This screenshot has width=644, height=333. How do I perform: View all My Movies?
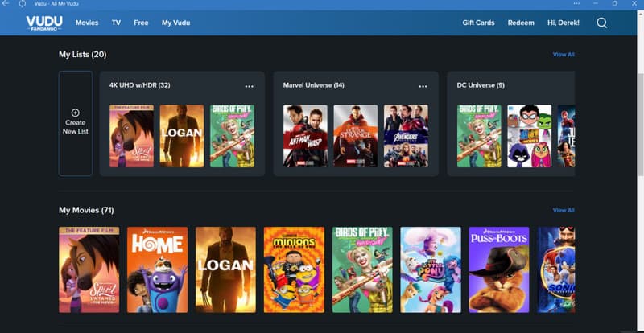pos(563,210)
